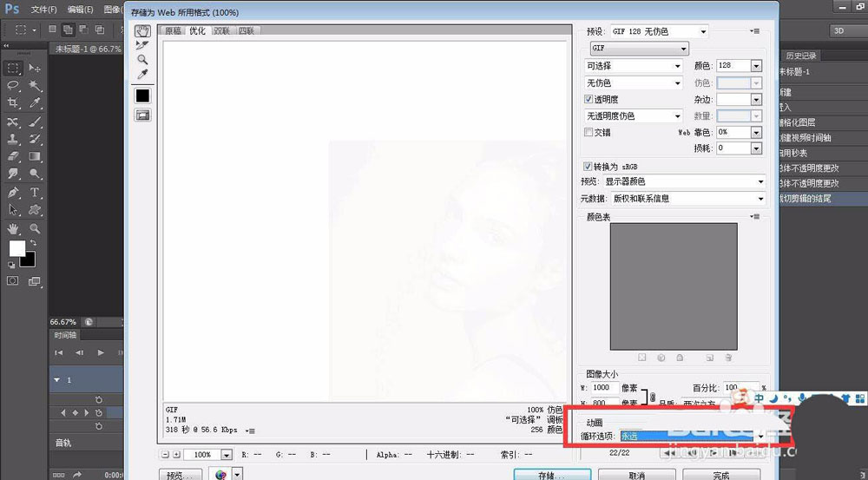
Task: Toggle image size link proportions icon
Action: 652,397
